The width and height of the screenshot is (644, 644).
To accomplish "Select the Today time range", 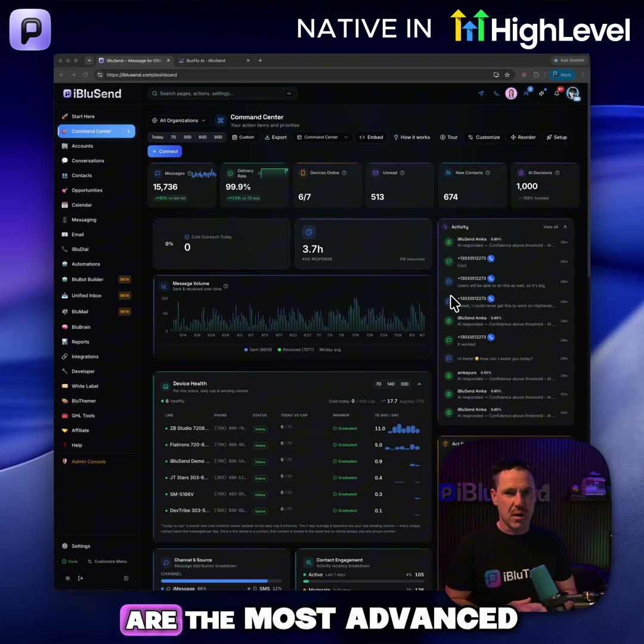I will 157,137.
